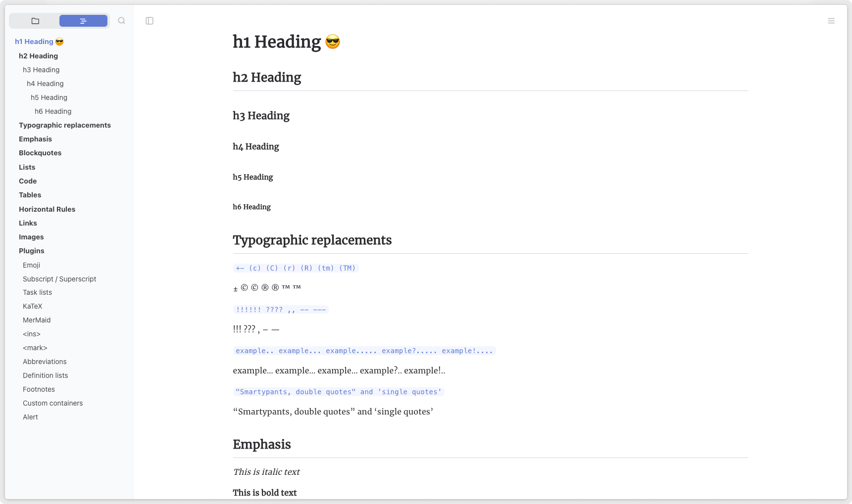Select the outline view tab icon

point(83,21)
